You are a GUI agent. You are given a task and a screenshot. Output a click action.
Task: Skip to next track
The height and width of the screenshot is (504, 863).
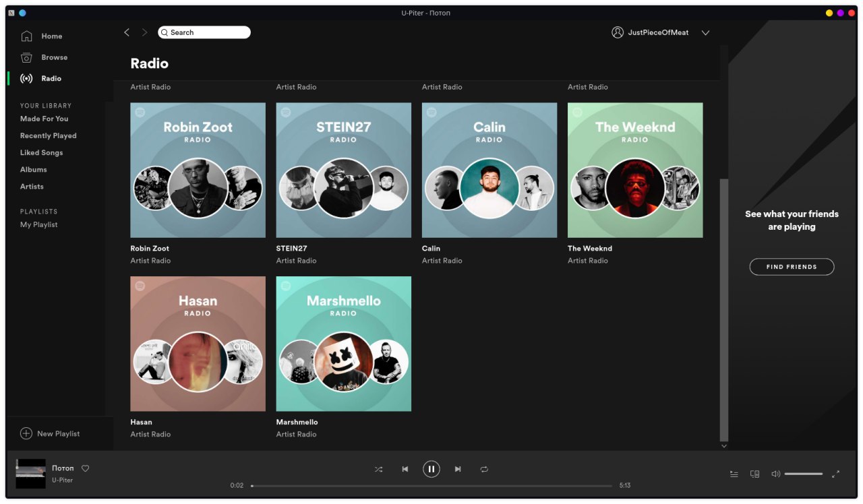pos(458,469)
